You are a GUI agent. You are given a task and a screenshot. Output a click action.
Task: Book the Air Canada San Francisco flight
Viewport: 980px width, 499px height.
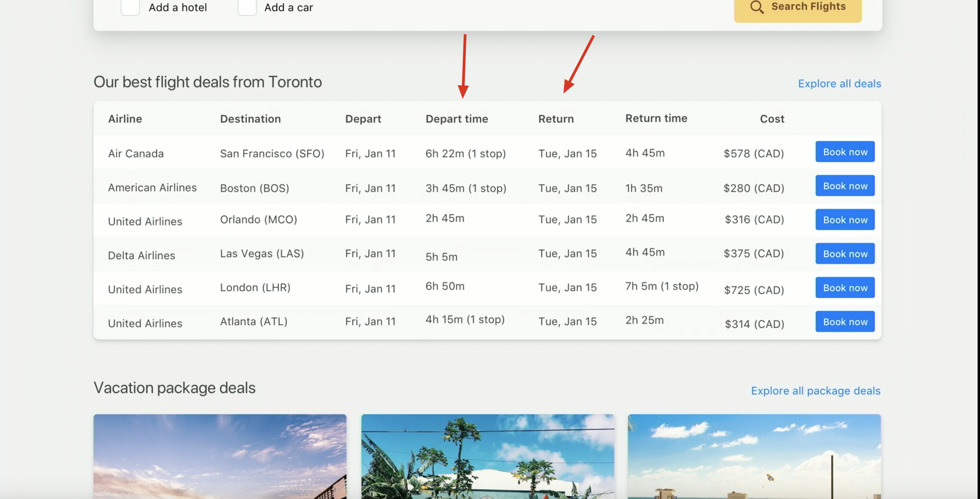click(845, 152)
